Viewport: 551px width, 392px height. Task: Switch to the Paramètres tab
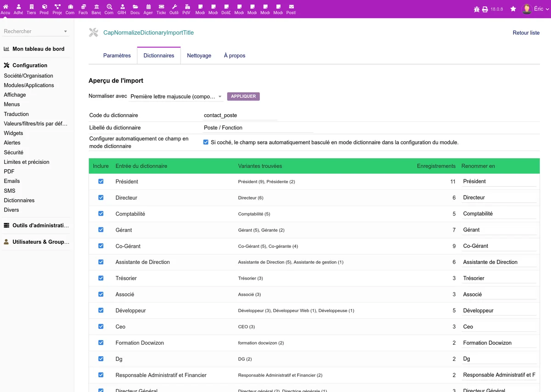click(117, 56)
